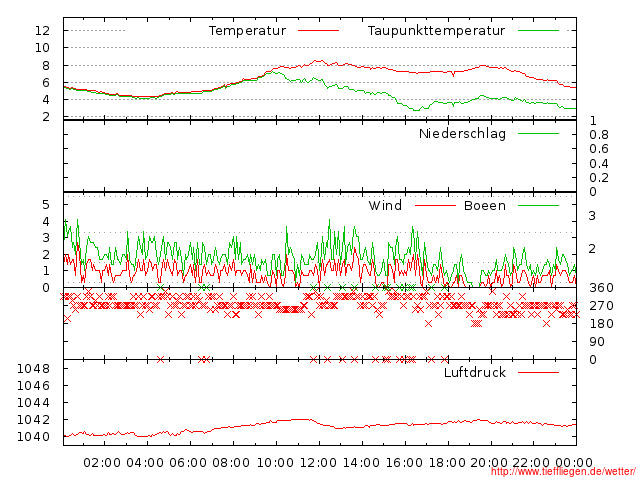Click the 12:00 time axis label
Image resolution: width=640 pixels, height=480 pixels.
pos(318,463)
